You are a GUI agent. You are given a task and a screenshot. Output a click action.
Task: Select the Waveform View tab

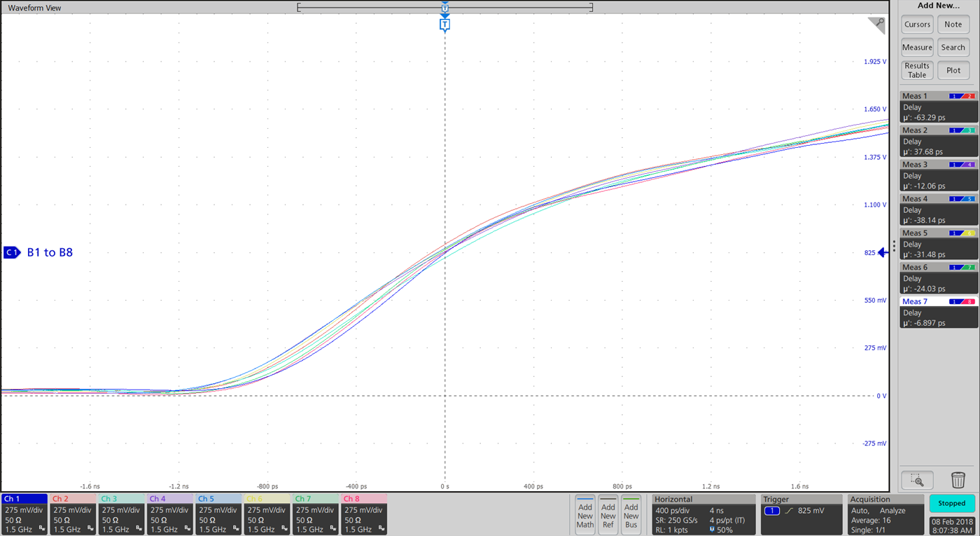click(35, 8)
